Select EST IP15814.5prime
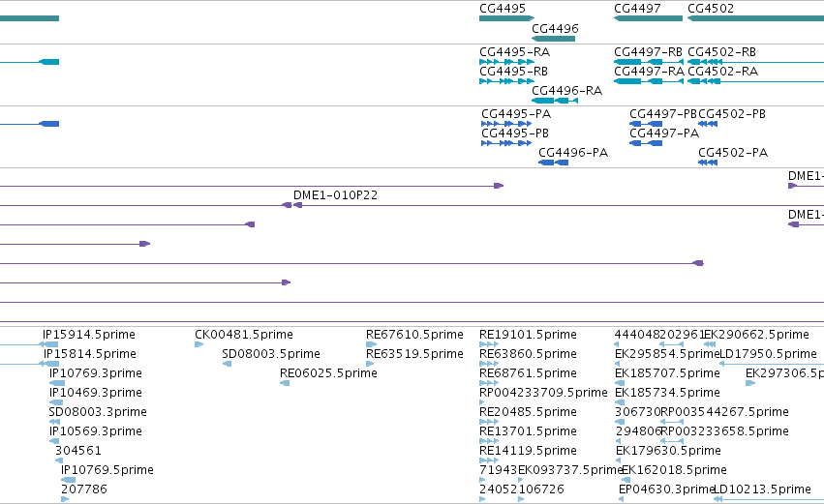824x504 pixels. (x=90, y=354)
